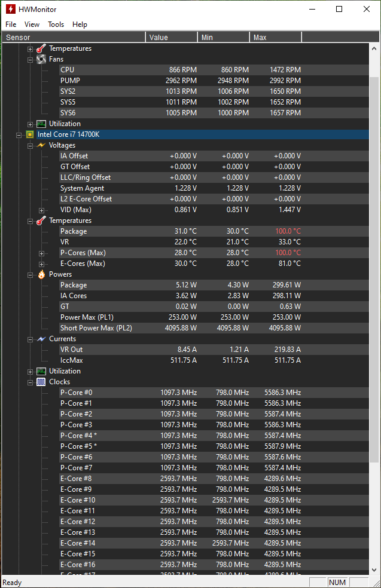Click the Intel Core i7 14700K chip icon
This screenshot has height=588, width=381.
coord(30,134)
